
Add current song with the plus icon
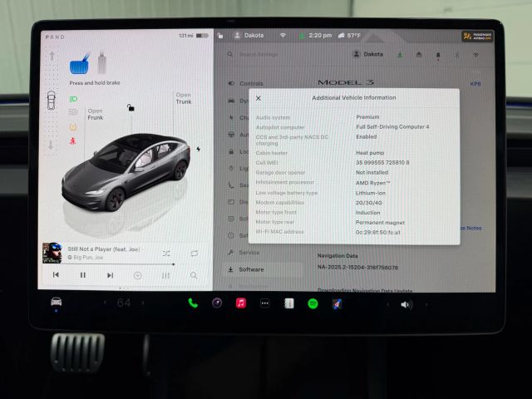point(137,275)
